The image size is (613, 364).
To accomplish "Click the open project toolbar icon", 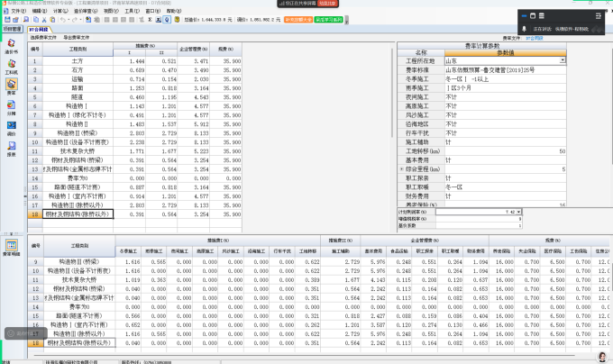I will (x=15, y=20).
